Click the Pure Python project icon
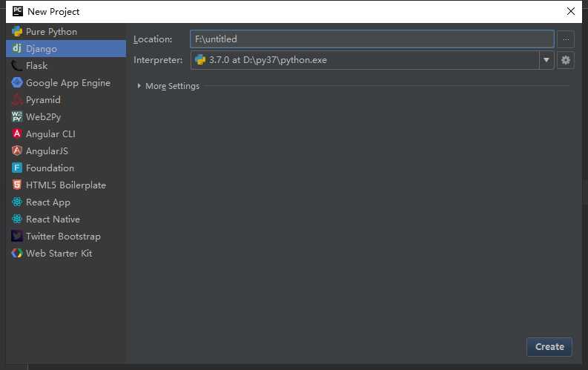 [17, 31]
